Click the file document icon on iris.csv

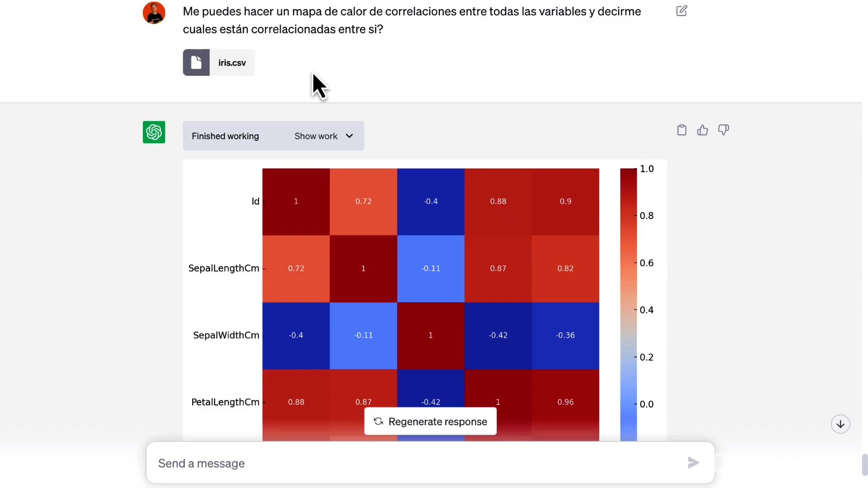pos(196,62)
